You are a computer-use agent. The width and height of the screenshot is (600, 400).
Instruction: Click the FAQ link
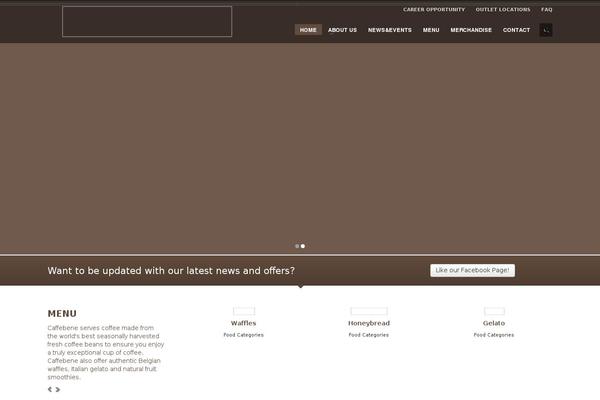(546, 10)
